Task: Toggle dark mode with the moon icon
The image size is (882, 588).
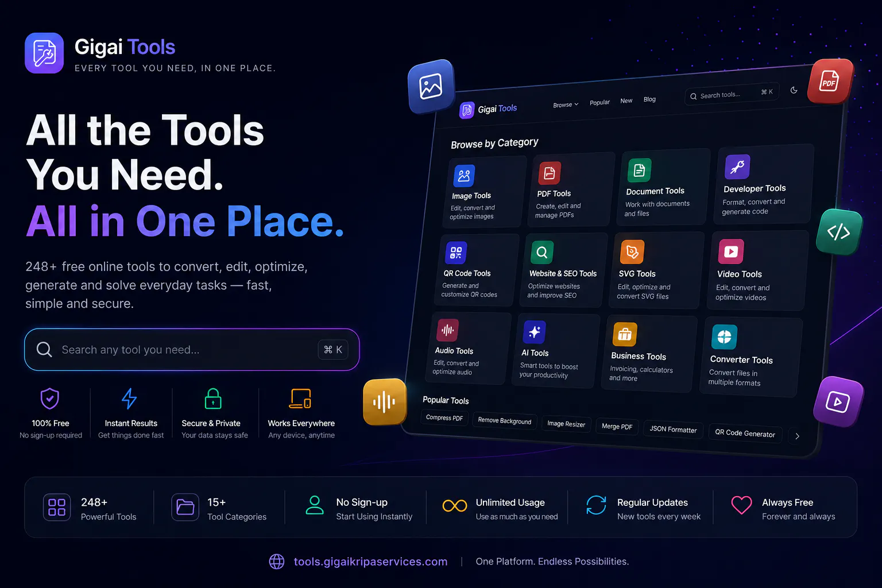Action: [794, 90]
